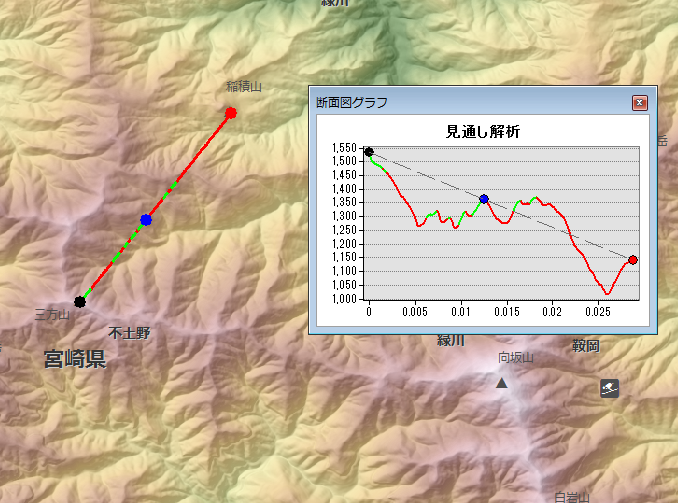Click the 白岩山 label at map bottom
This screenshot has height=503, width=678.
[573, 496]
